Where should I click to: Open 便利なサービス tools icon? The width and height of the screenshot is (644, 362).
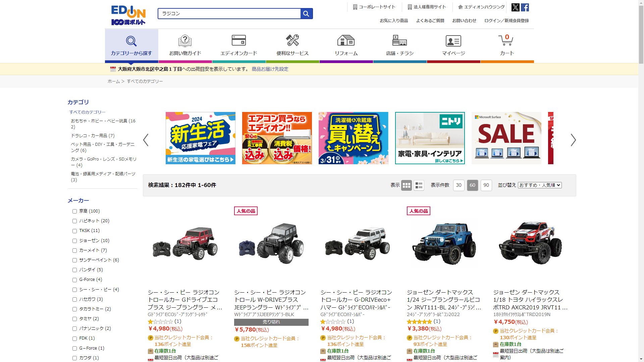(x=292, y=41)
